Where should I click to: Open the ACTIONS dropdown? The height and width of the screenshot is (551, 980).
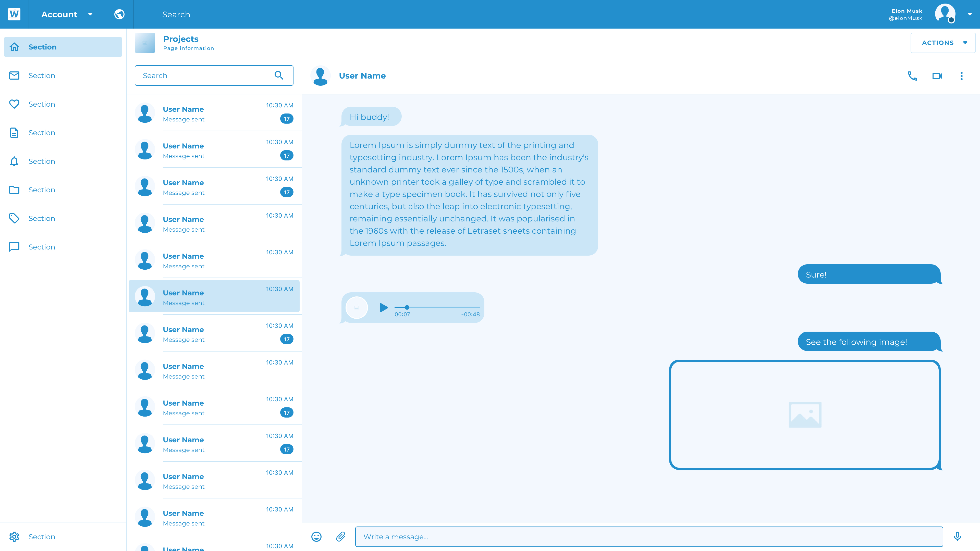(943, 43)
